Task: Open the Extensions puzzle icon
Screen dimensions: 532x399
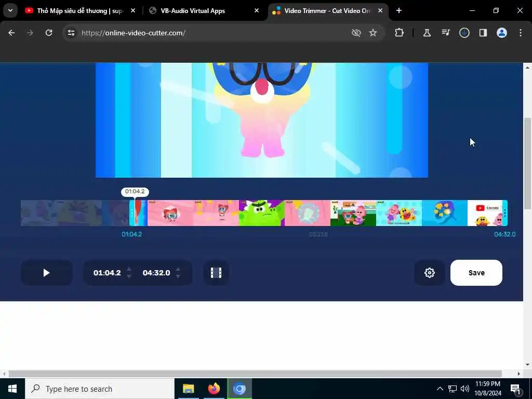Action: click(x=400, y=33)
